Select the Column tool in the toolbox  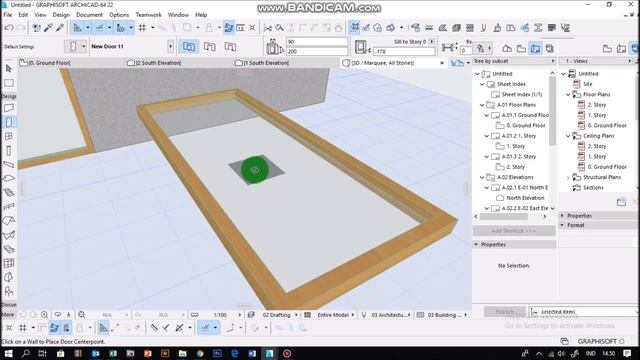9,151
